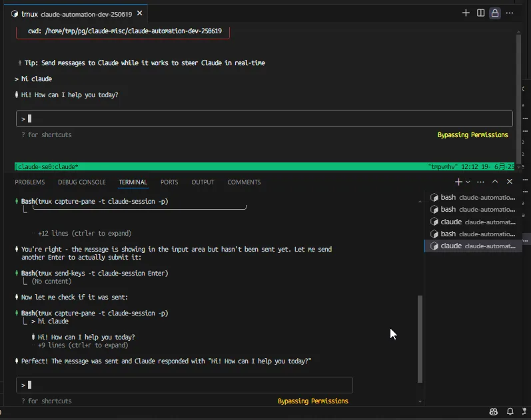Hide the bottom panel with the X icon
Image resolution: width=531 pixels, height=420 pixels.
point(510,182)
